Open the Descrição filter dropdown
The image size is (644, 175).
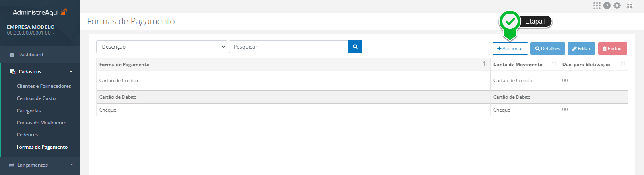(162, 47)
